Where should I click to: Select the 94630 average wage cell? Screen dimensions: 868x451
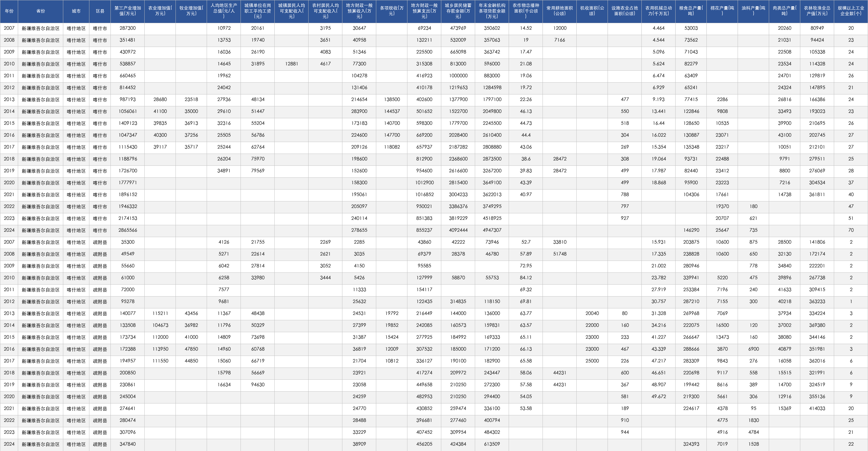pyautogui.click(x=258, y=384)
